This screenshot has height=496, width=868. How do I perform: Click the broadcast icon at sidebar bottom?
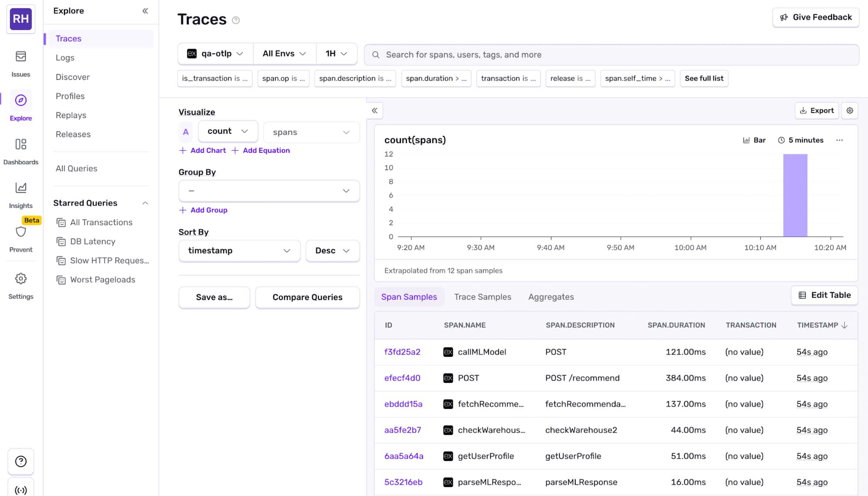[20, 490]
